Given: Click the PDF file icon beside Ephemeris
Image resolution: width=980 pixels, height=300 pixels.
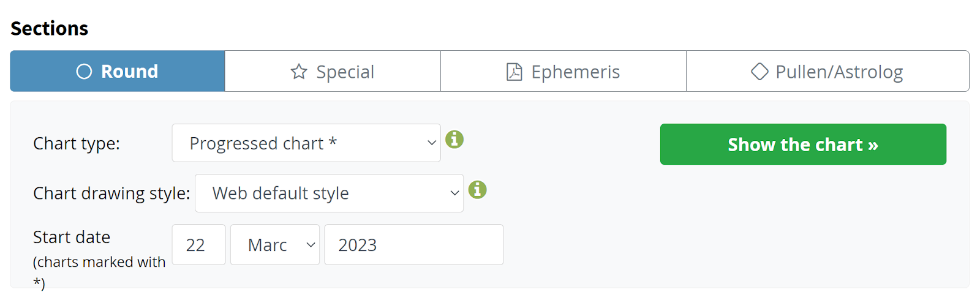Looking at the screenshot, I should click(514, 72).
